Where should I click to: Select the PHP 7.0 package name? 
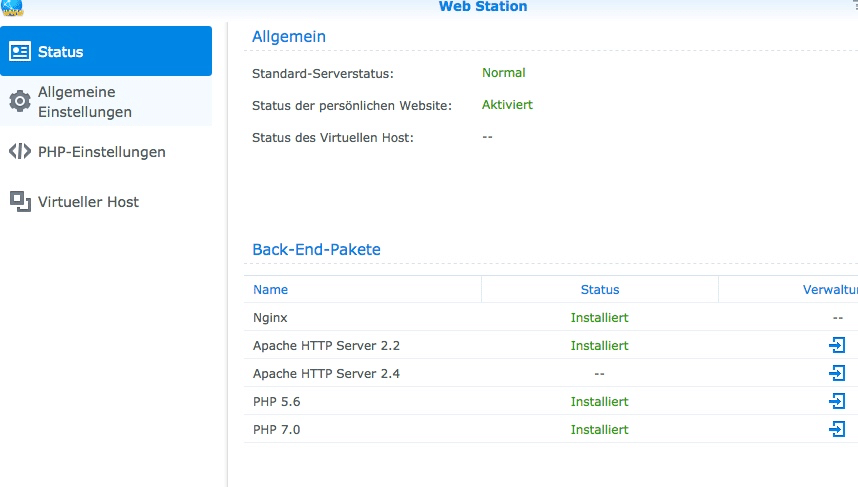pyautogui.click(x=276, y=430)
